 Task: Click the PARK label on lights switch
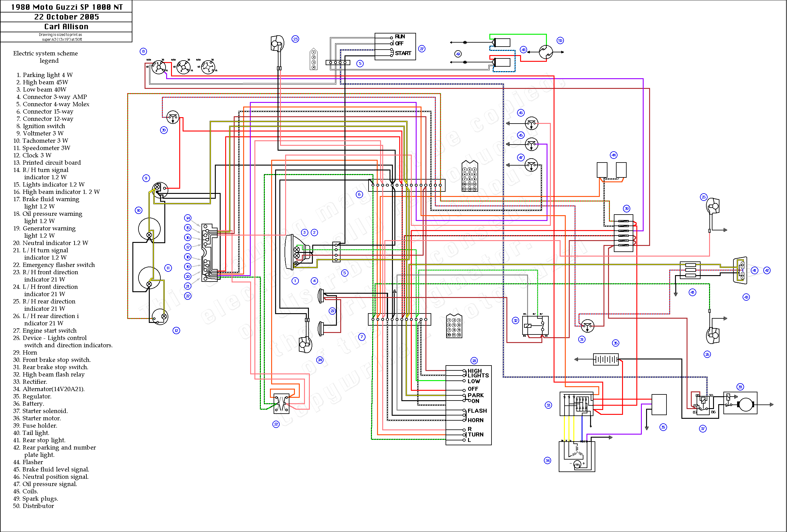click(475, 395)
